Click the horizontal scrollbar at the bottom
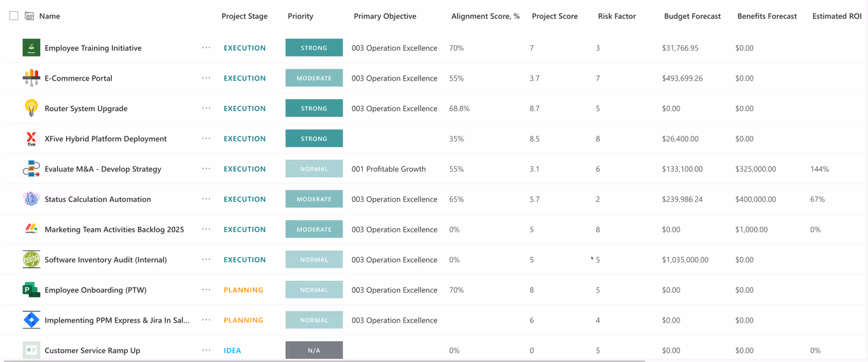868x362 pixels. [323, 360]
